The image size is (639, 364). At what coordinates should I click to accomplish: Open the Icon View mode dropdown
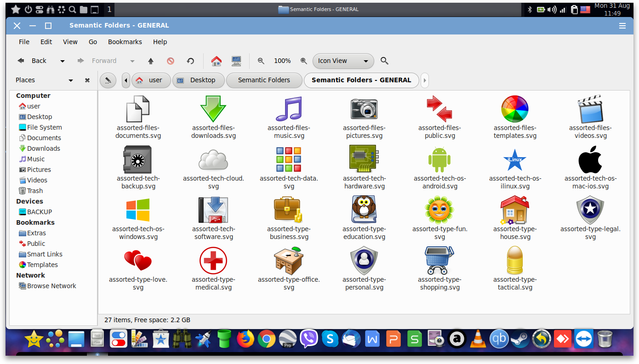coord(343,61)
